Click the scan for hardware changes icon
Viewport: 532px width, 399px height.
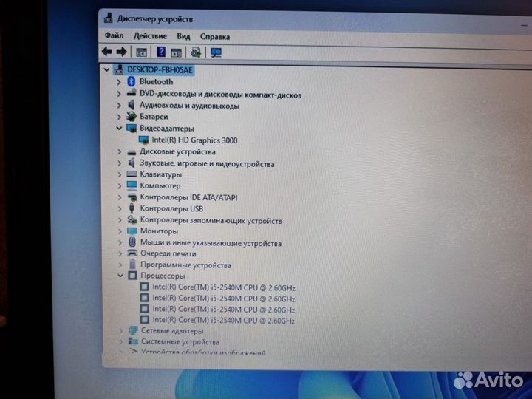196,52
